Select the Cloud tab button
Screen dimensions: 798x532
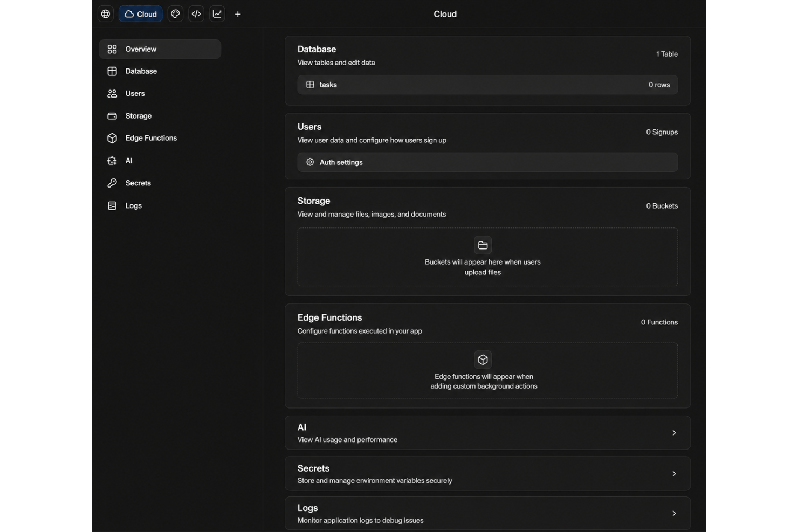pos(141,14)
